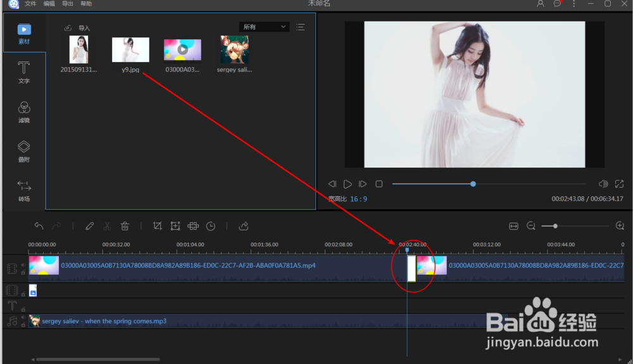Select the inserted white image clip
The width and height of the screenshot is (633, 364).
(x=411, y=268)
